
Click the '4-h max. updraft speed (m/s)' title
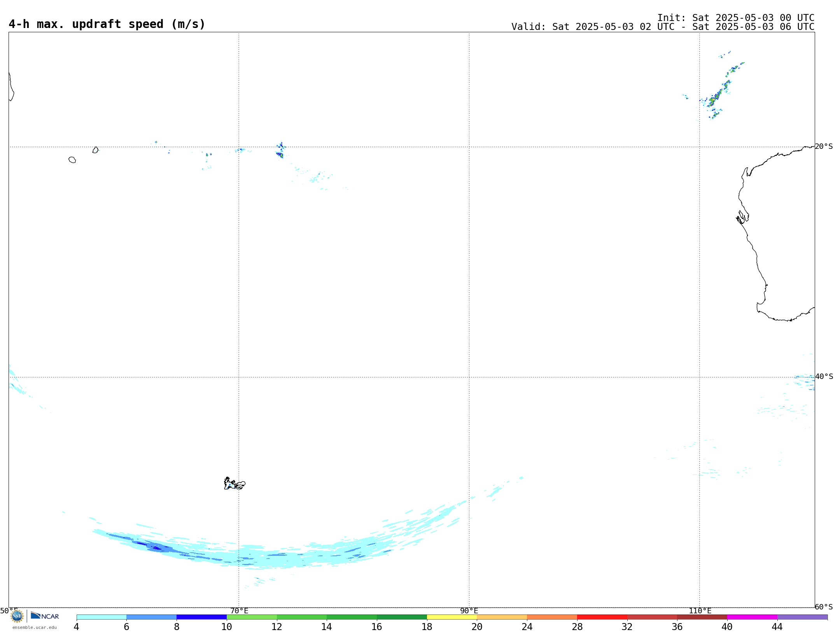[107, 24]
